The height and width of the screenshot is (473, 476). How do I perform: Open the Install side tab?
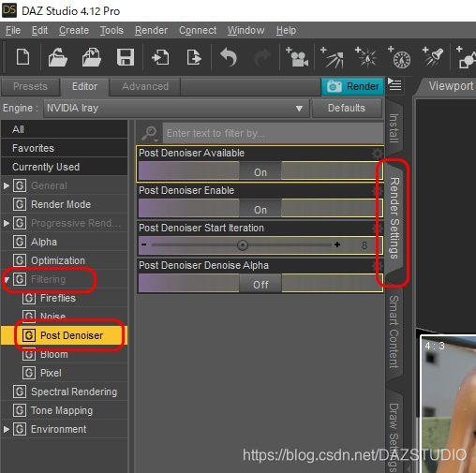tap(394, 128)
